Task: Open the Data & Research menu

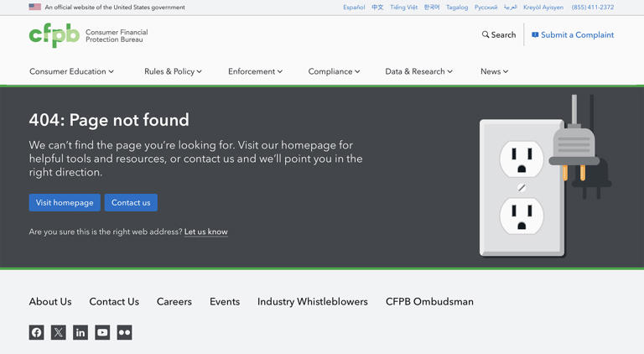Action: 418,71
